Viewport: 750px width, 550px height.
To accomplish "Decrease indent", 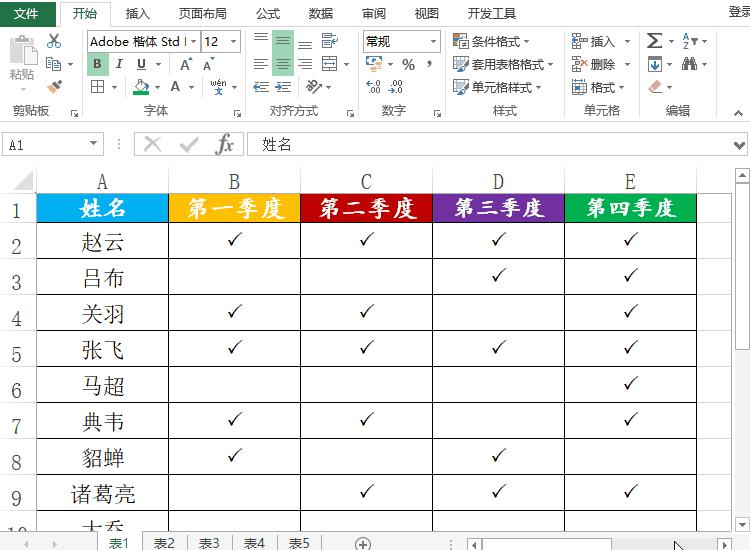I will coord(261,87).
